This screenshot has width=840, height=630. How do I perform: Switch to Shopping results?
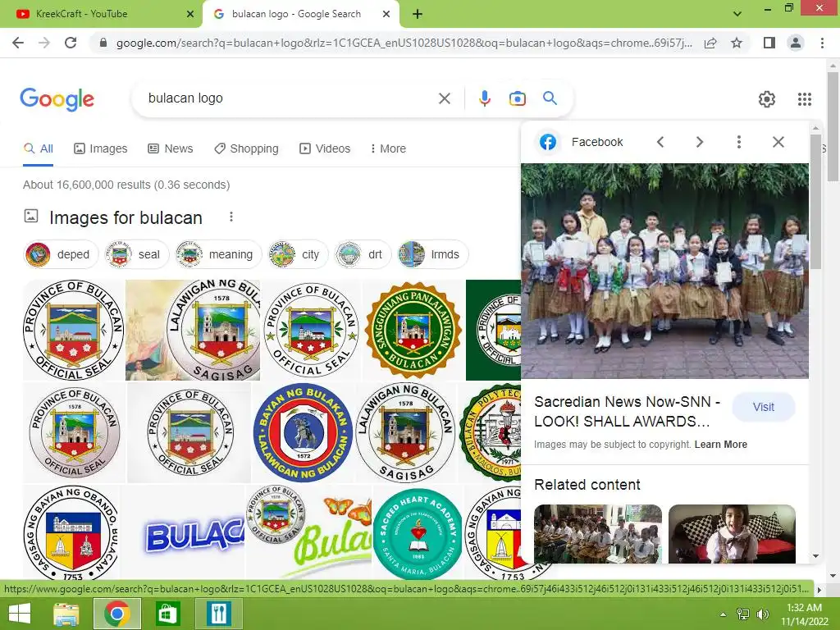pos(246,149)
